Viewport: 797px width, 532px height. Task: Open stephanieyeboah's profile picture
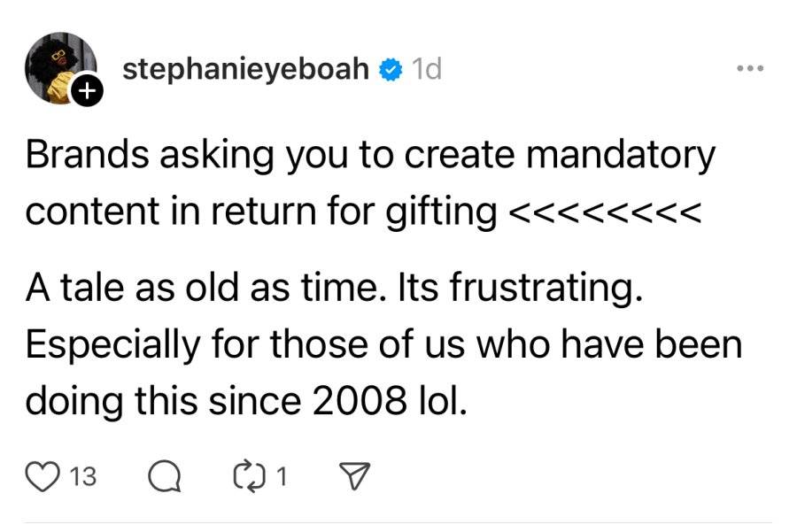61,68
